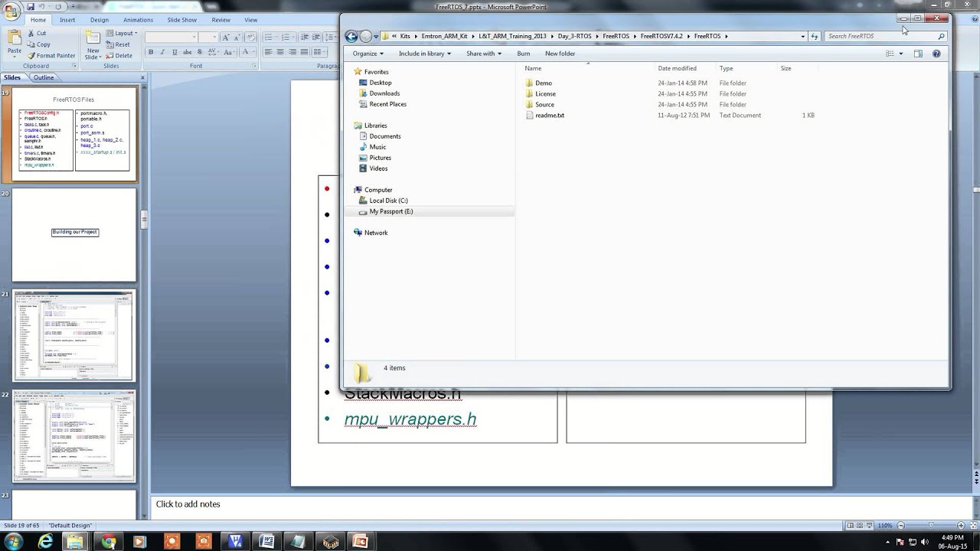Save the presentation from Quick Access toolbar

(x=31, y=7)
